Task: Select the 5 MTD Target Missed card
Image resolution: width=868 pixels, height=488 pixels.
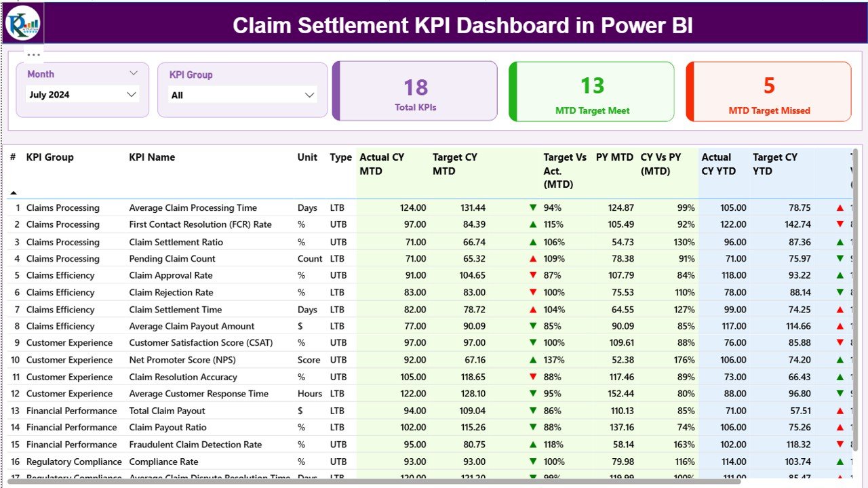Action: pos(768,91)
